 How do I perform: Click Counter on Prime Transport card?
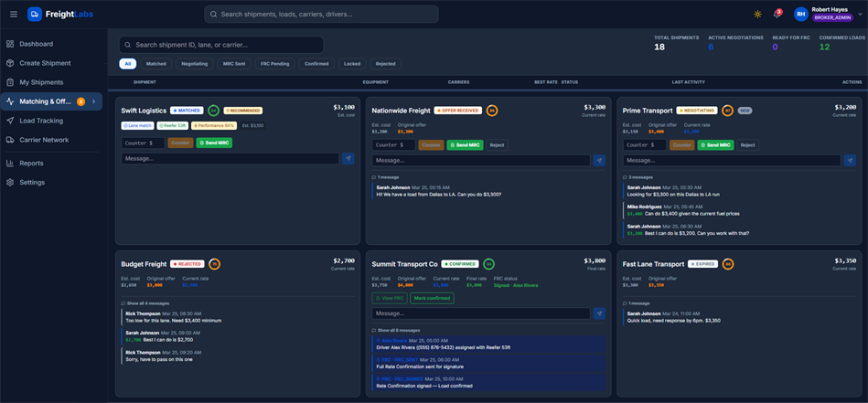tap(682, 144)
